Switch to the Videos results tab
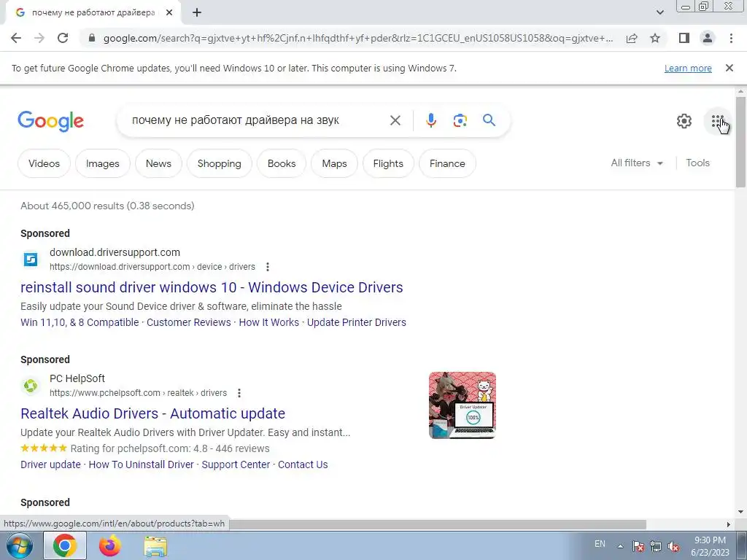 (x=44, y=163)
